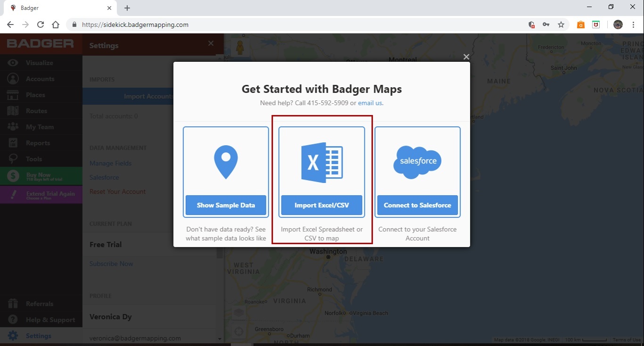This screenshot has height=346, width=644.
Task: Click the Visualize eye icon
Action: coord(13,63)
